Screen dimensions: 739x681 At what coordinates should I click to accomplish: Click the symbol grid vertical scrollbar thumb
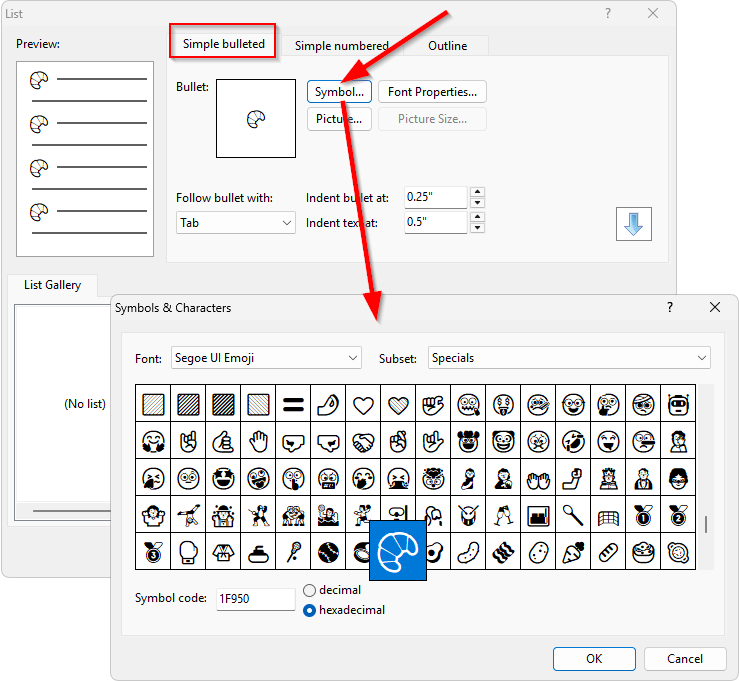[706, 524]
